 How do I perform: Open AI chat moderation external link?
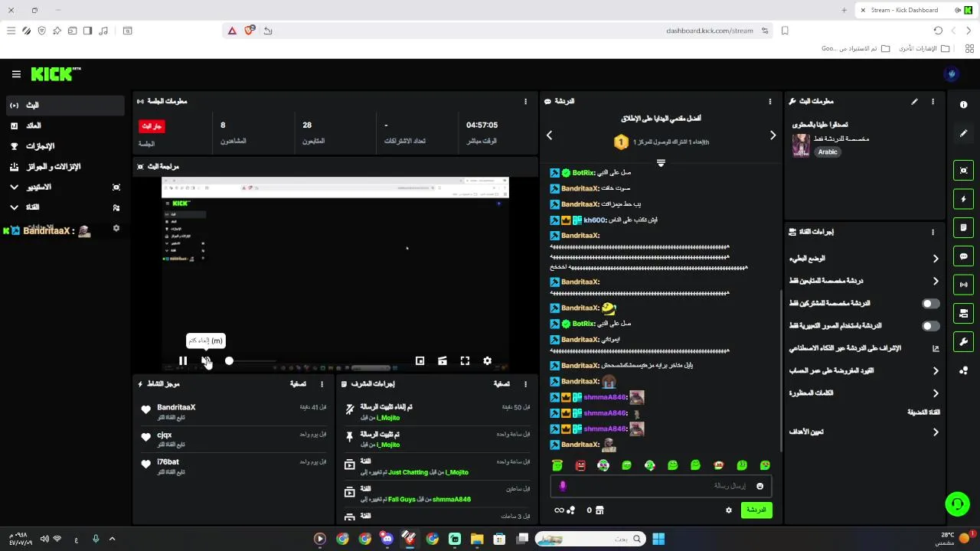[935, 348]
